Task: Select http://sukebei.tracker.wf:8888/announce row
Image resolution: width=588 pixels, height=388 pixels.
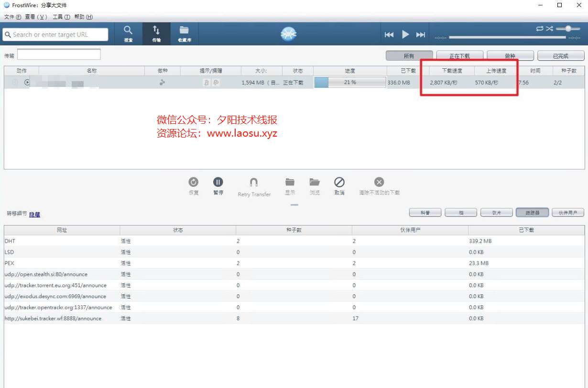Action: (294, 318)
